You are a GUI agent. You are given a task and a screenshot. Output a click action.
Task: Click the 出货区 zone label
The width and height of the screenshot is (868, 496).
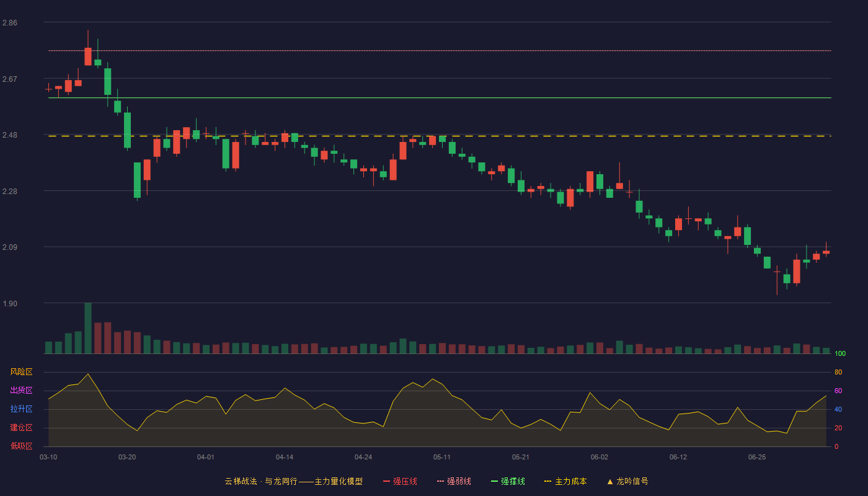(x=21, y=391)
